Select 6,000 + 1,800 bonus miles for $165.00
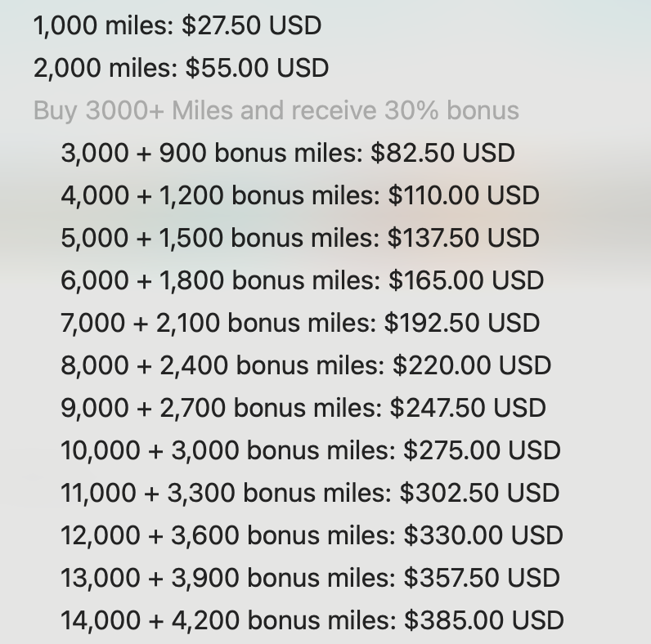 coord(303,280)
